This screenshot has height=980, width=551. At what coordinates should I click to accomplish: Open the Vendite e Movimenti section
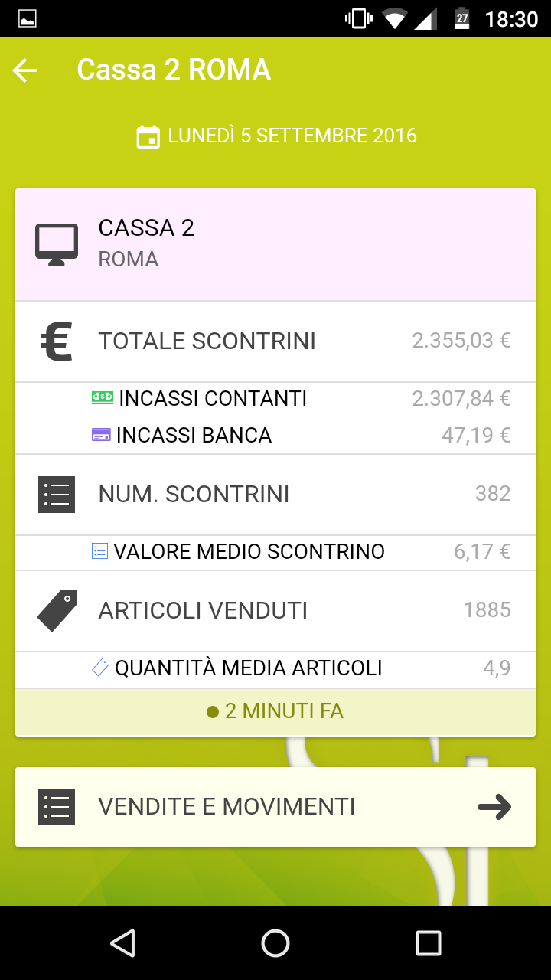tap(227, 807)
